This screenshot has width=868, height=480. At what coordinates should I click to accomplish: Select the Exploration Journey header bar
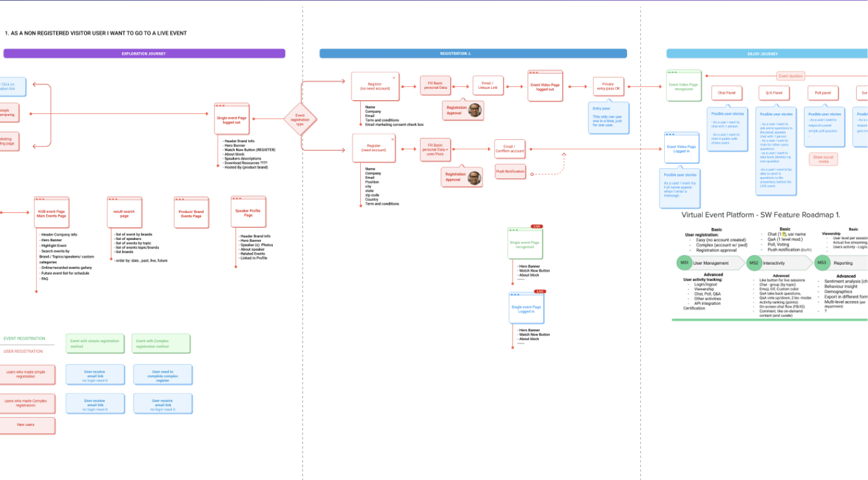144,53
